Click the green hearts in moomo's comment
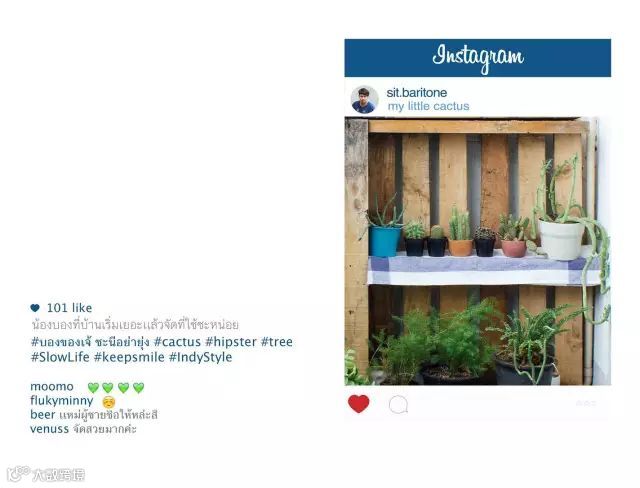Viewport: 640px width, 488px height. [116, 387]
